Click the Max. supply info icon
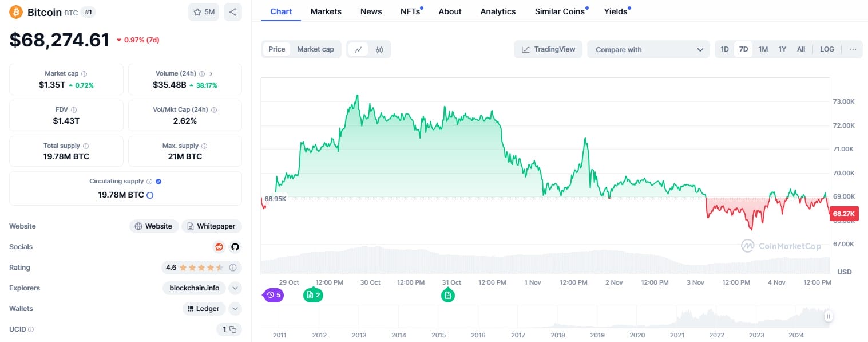The image size is (868, 342). pyautogui.click(x=204, y=146)
